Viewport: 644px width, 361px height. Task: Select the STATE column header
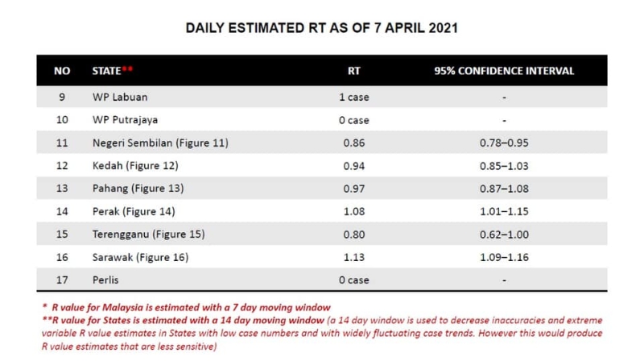tap(112, 71)
